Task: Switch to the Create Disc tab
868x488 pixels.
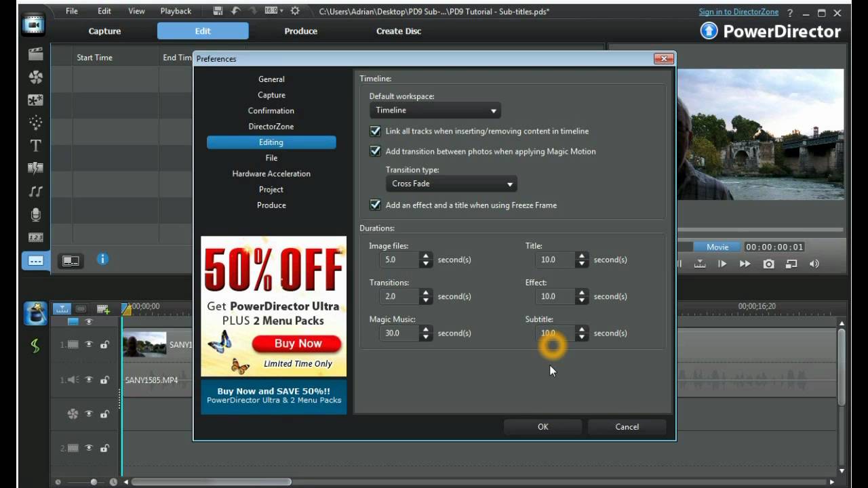Action: point(399,31)
